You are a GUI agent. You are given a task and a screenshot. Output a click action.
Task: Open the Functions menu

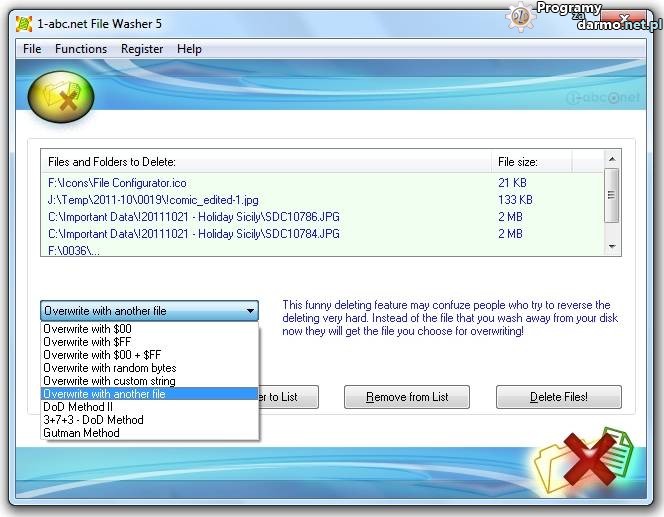[81, 49]
